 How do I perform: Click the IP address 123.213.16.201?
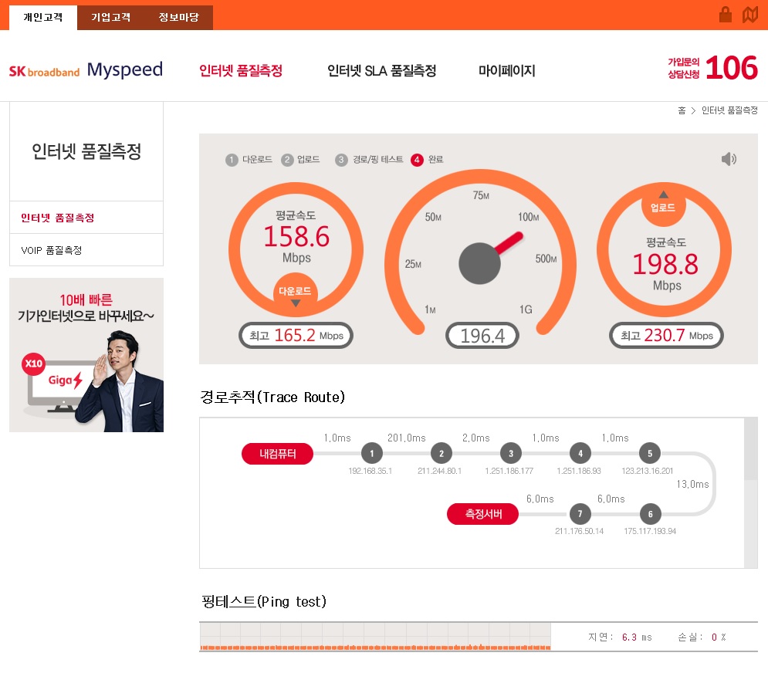(x=648, y=471)
